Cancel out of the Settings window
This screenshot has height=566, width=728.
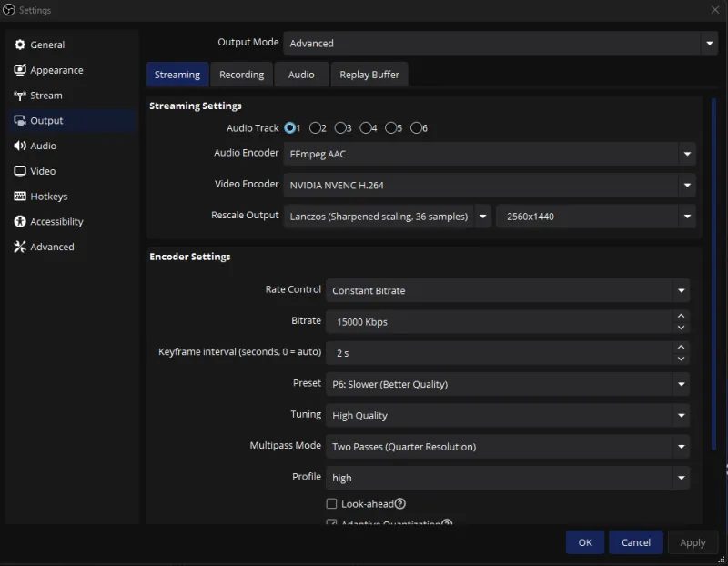635,542
